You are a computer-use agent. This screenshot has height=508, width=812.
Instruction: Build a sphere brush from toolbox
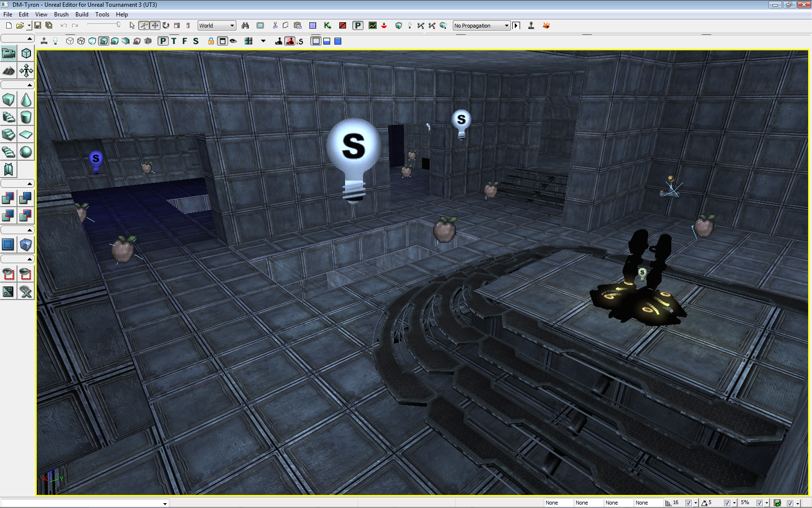tap(26, 152)
